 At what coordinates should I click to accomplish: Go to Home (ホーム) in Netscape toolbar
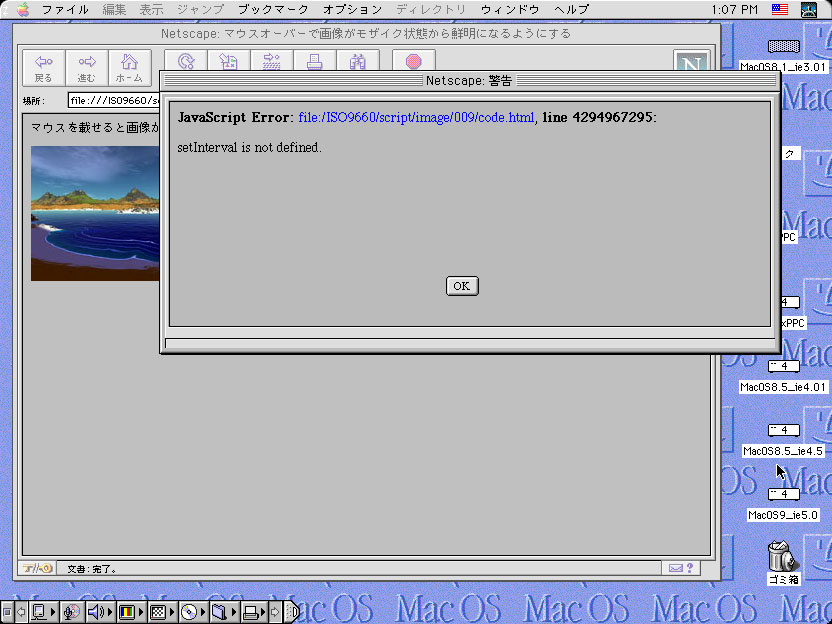(129, 68)
